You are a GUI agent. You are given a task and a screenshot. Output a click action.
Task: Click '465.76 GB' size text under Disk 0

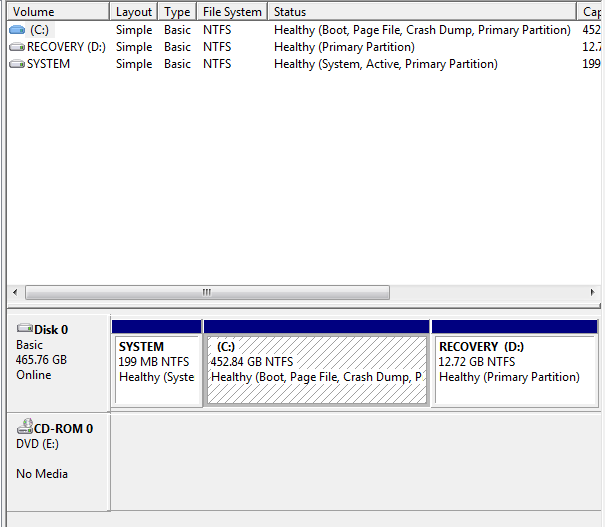tap(41, 360)
